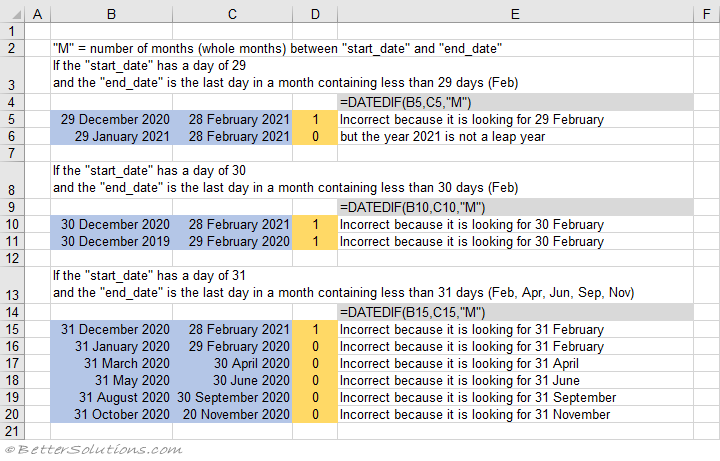
Task: Select row 14 header
Action: coord(12,312)
